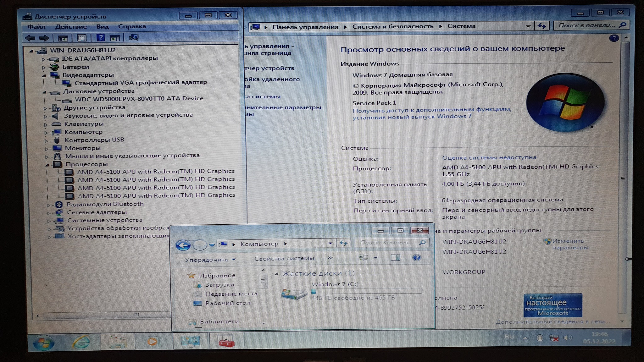
Task: Select Избранное in navigation pane
Action: pyautogui.click(x=217, y=276)
